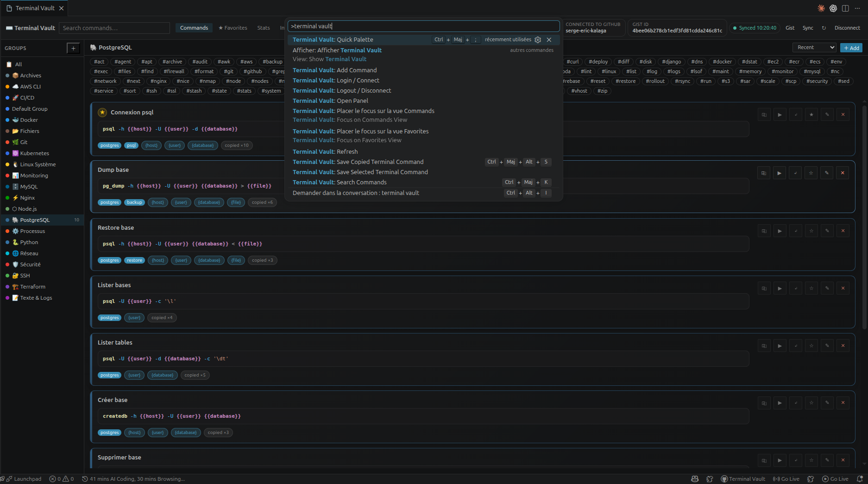Insert the Lister tables command into the terminal
The height and width of the screenshot is (484, 868).
(x=796, y=346)
